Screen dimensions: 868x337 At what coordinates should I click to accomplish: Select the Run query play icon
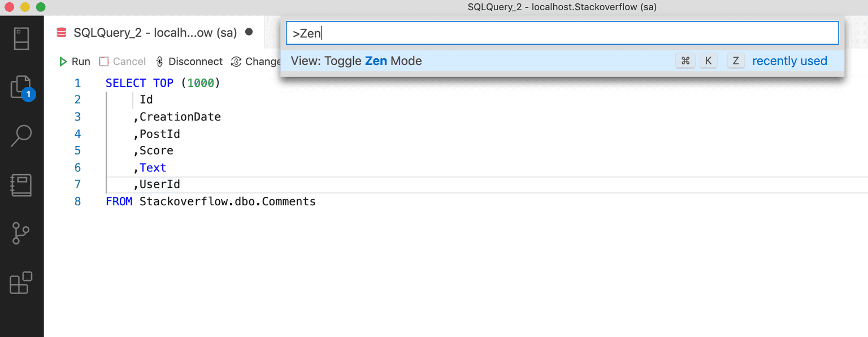point(62,61)
